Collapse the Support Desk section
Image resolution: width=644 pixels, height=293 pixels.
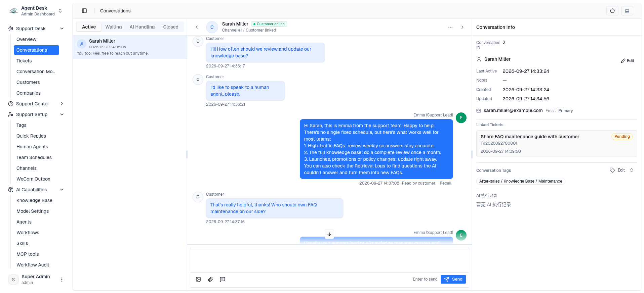62,29
